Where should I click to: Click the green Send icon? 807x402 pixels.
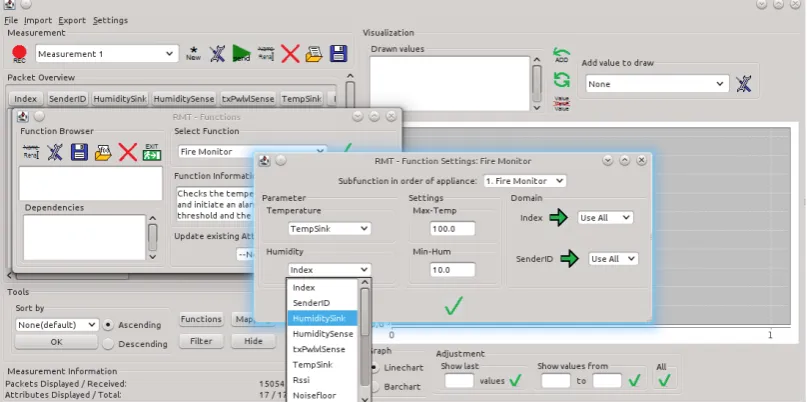(x=241, y=54)
